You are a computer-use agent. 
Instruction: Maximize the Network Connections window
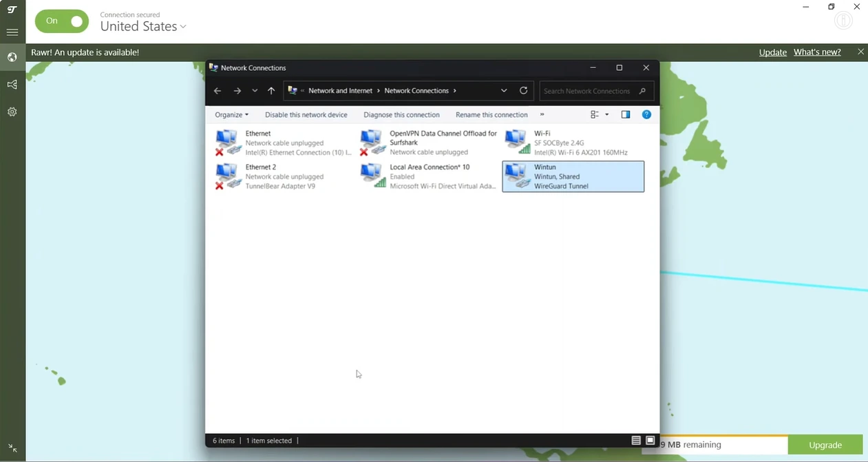[620, 67]
